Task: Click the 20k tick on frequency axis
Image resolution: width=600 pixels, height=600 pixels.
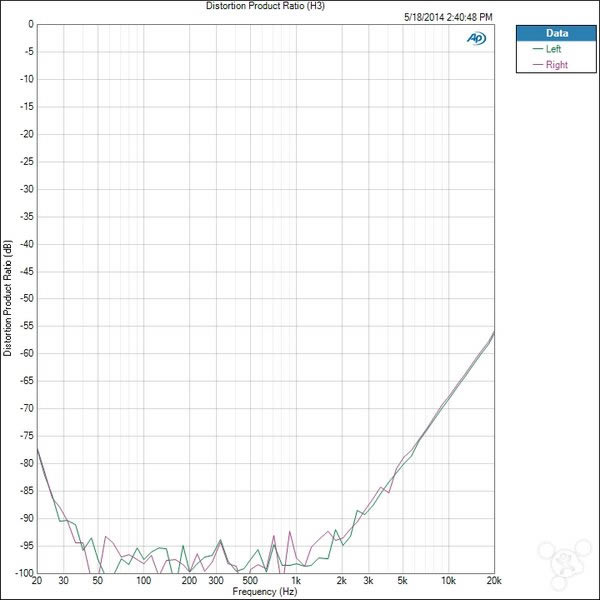Action: 492,581
